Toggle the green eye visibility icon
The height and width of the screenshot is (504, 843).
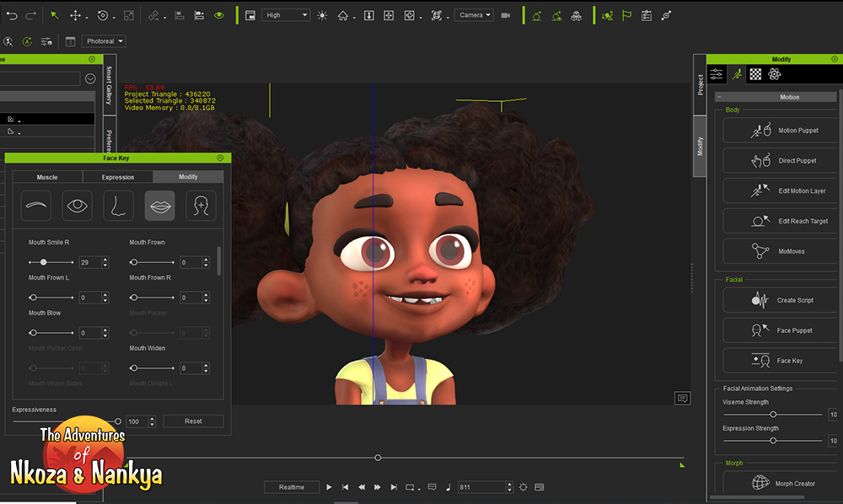point(219,15)
